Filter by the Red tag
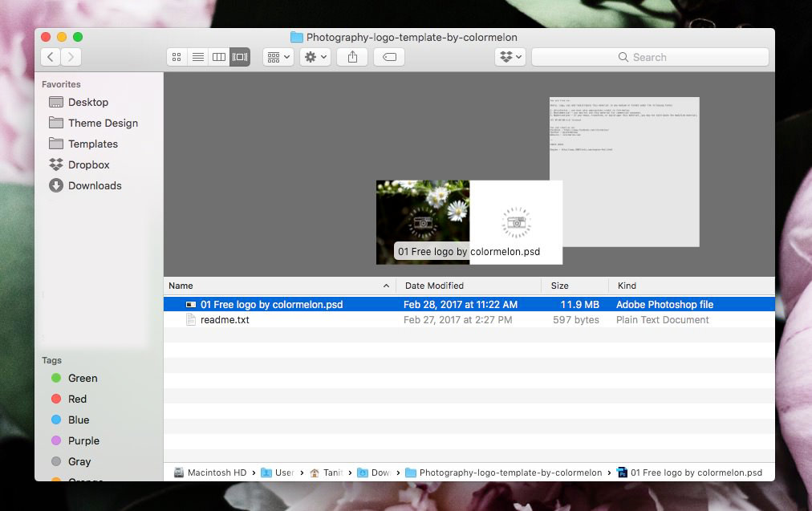This screenshot has width=812, height=511. click(x=77, y=399)
